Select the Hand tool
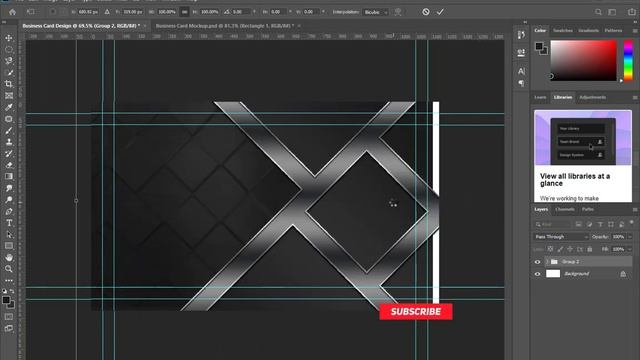640x360 pixels. click(x=9, y=258)
